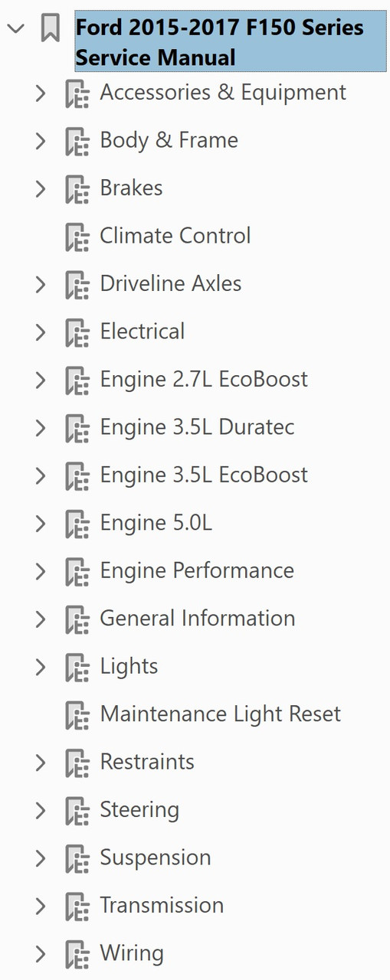Click the bookmark icon next to Electrical

[77, 332]
